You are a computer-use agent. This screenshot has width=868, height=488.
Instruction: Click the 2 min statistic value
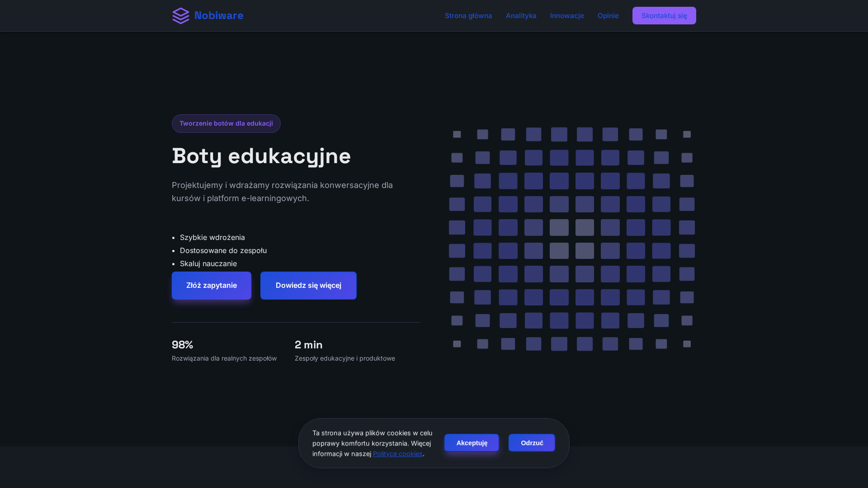309,345
